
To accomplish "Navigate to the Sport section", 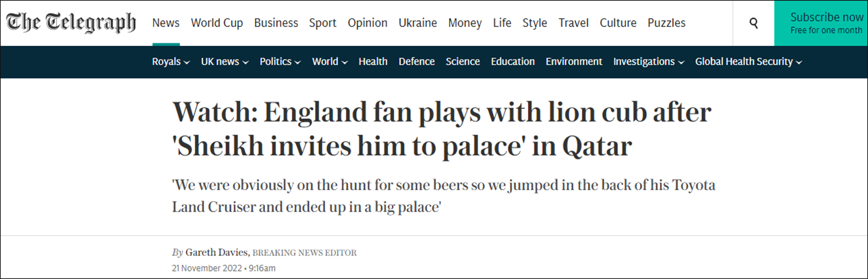I will point(322,23).
